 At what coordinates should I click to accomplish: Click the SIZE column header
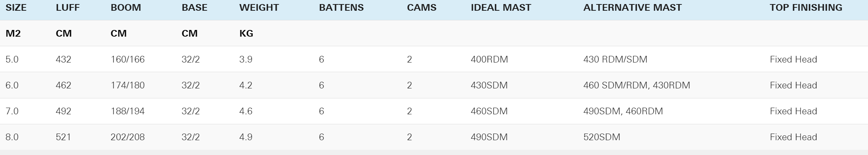click(x=16, y=7)
